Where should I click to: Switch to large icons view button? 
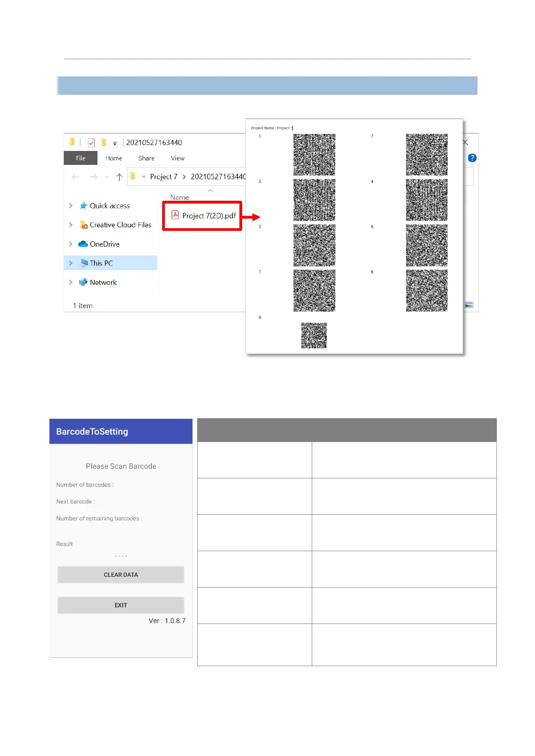(x=469, y=305)
